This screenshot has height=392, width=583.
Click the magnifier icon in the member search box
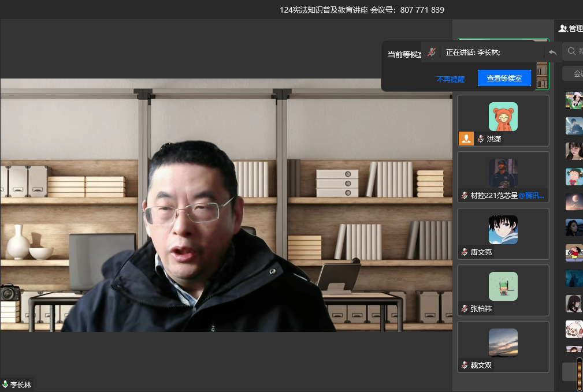(x=571, y=51)
